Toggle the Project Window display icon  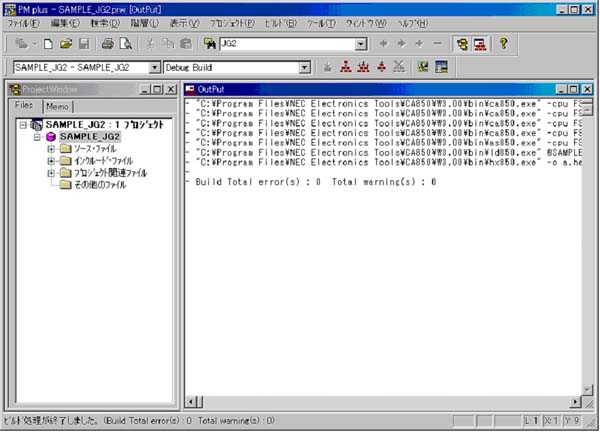click(462, 44)
